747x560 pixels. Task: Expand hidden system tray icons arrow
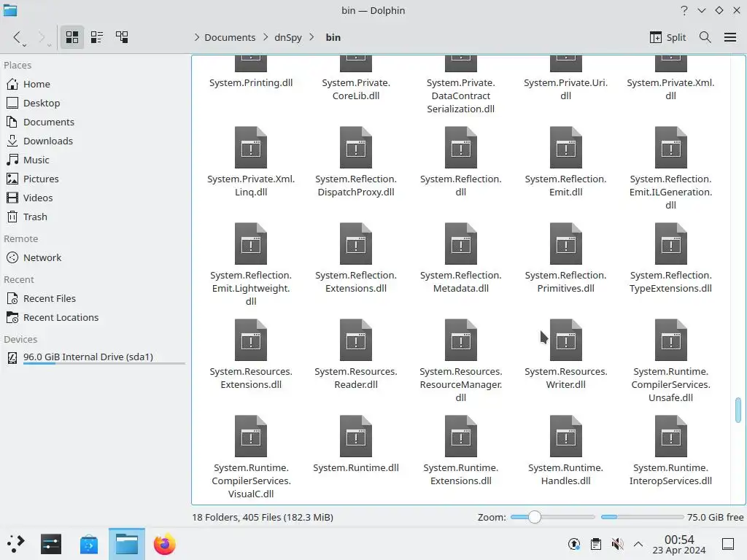pos(638,544)
